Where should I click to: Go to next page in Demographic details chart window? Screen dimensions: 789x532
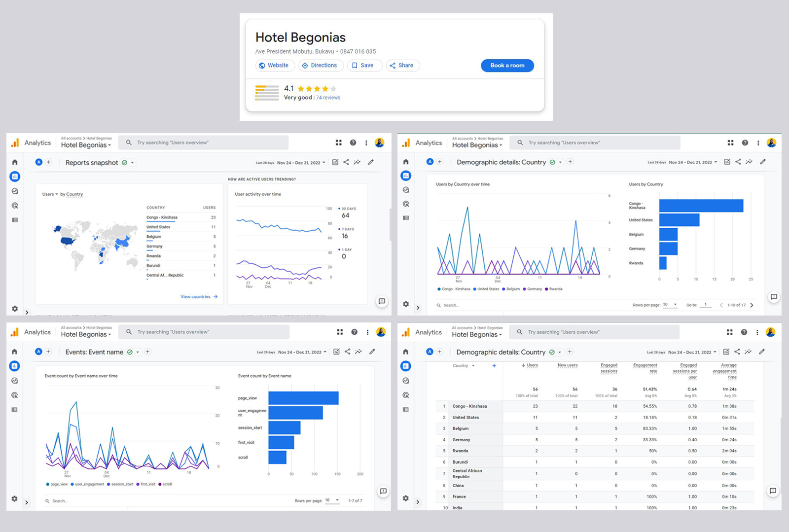click(752, 305)
